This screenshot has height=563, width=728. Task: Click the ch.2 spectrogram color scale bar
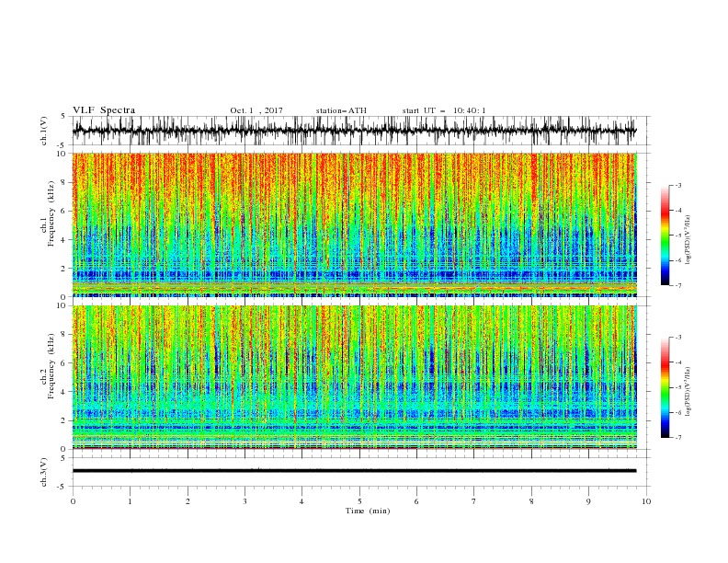pyautogui.click(x=665, y=387)
